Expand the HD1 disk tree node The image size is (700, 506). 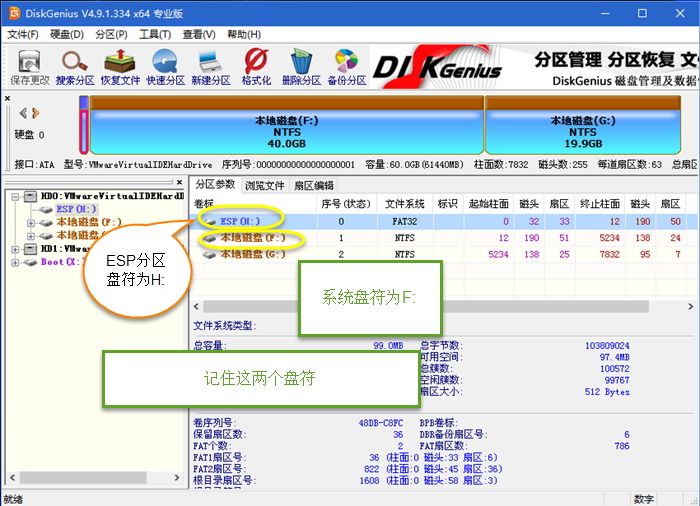coord(16,249)
